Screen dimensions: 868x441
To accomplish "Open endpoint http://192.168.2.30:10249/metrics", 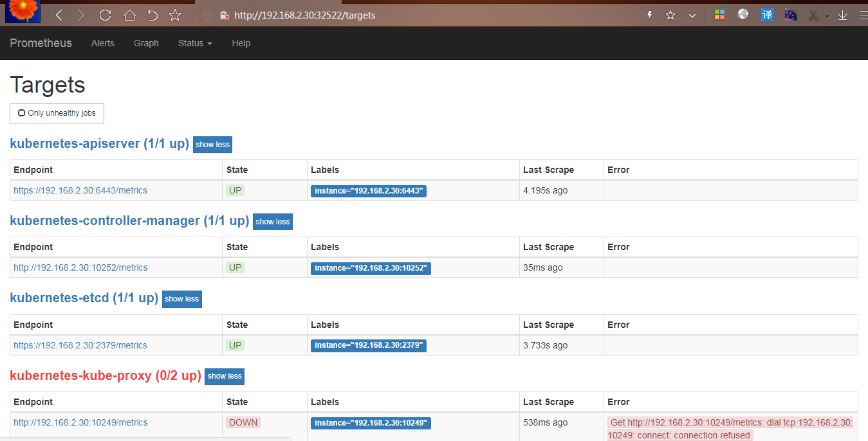I will pos(80,422).
